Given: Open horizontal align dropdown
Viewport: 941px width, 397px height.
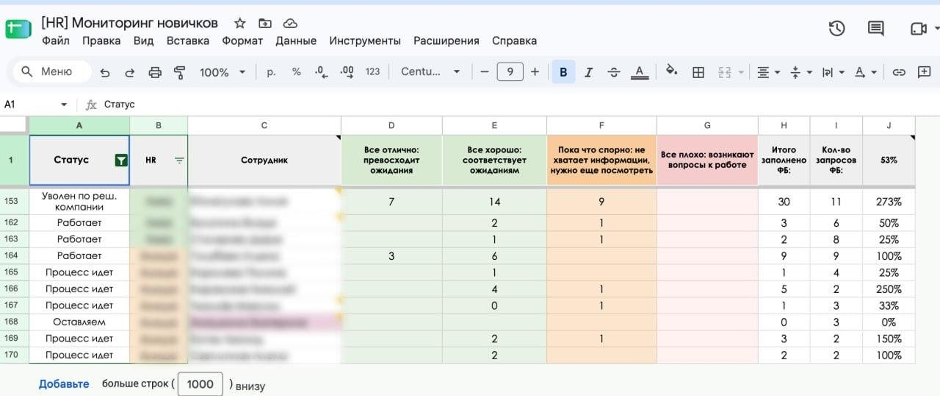Looking at the screenshot, I should pos(768,73).
